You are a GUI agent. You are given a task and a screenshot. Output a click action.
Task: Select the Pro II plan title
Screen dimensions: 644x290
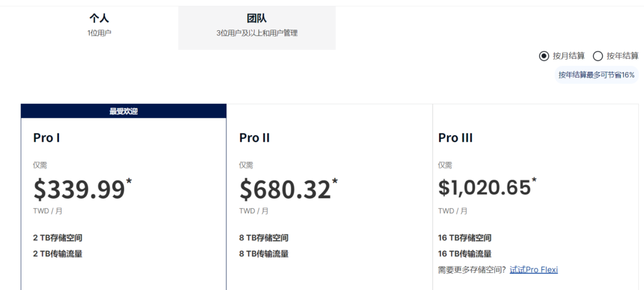(255, 138)
